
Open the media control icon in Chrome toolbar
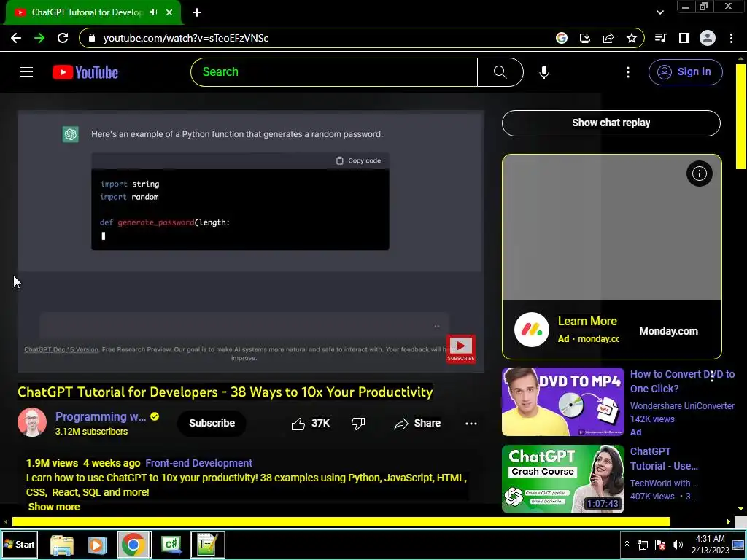pos(660,38)
